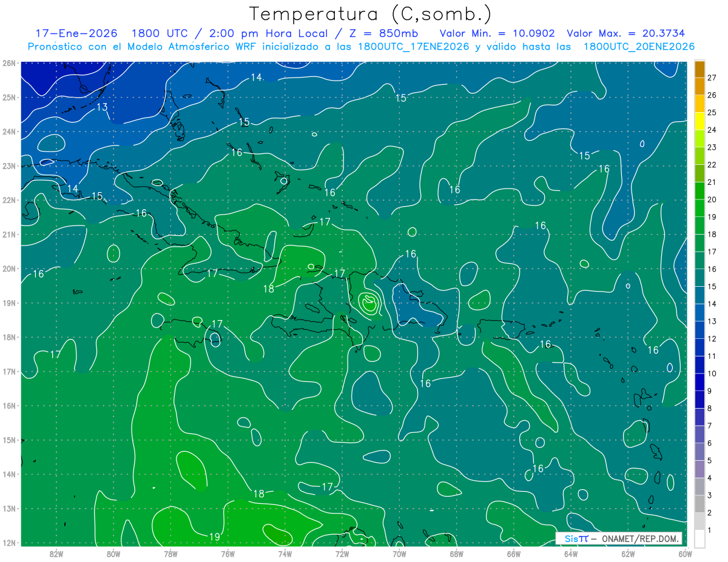
Task: Click the color bar scale label "4"
Action: (x=710, y=478)
